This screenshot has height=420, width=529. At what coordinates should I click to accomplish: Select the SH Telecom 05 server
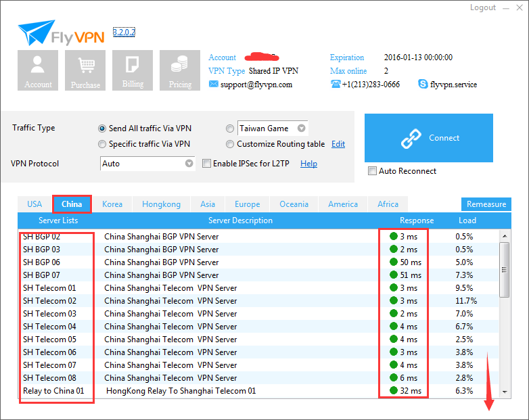pyautogui.click(x=259, y=339)
